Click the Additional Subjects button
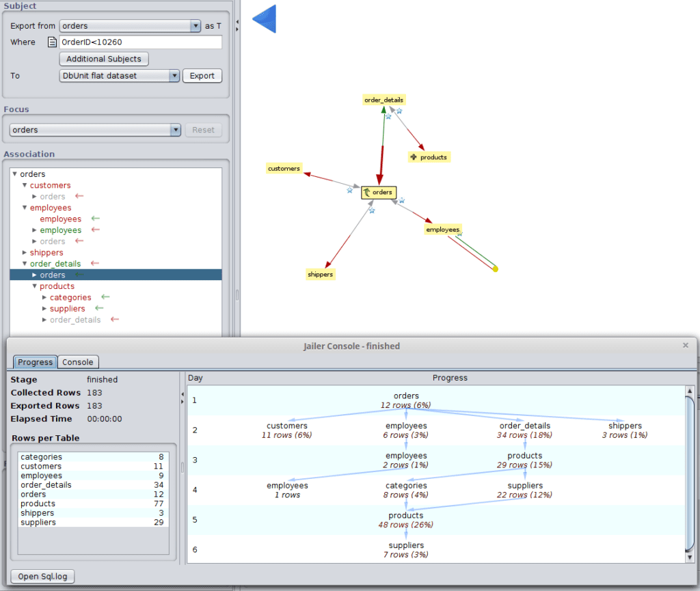700x591 pixels. pyautogui.click(x=104, y=59)
